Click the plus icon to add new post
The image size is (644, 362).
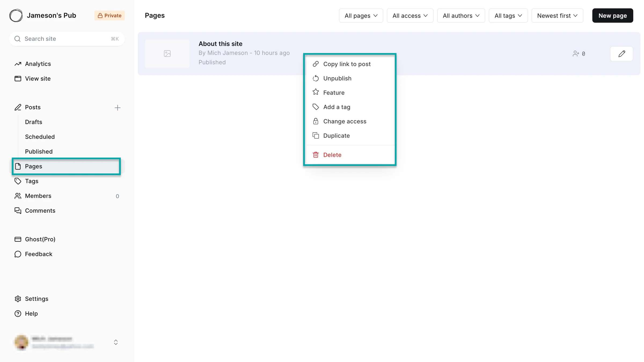pos(118,108)
